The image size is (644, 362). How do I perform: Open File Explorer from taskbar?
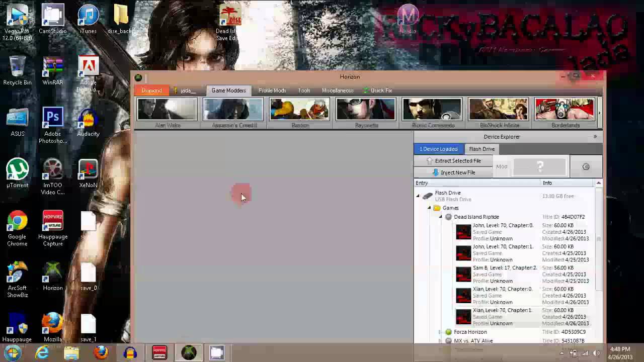[x=71, y=353]
